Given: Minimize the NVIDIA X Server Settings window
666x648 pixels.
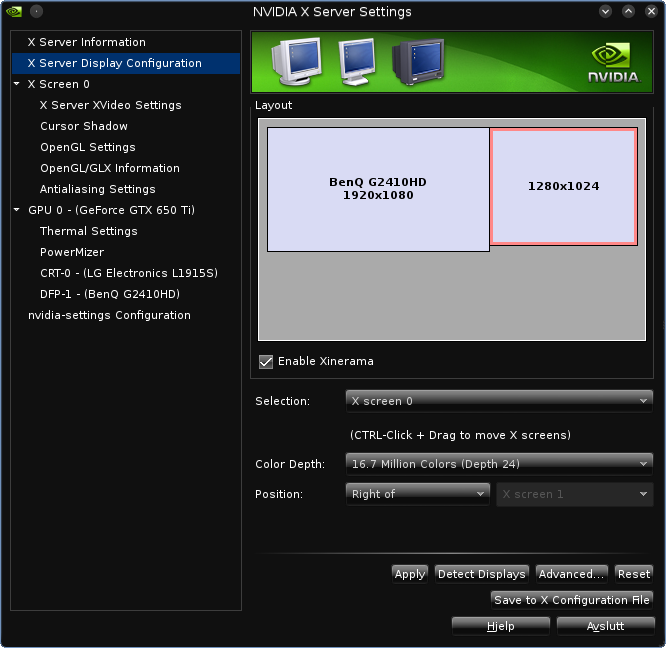Looking at the screenshot, I should (605, 11).
